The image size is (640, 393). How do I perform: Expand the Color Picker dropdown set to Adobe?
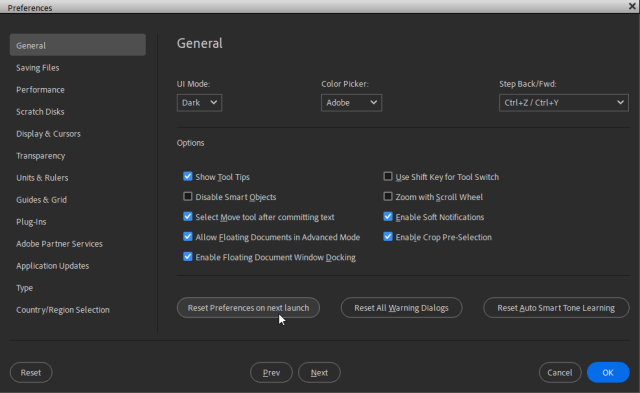click(x=351, y=103)
